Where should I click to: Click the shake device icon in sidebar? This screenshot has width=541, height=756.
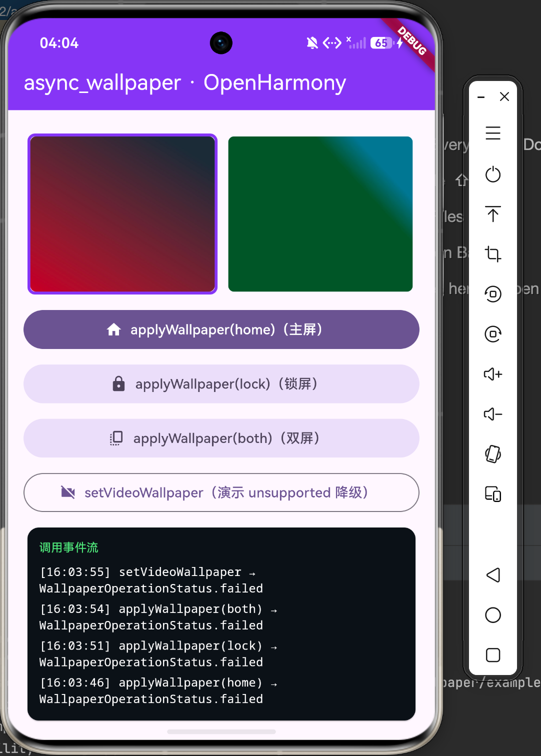pyautogui.click(x=493, y=454)
